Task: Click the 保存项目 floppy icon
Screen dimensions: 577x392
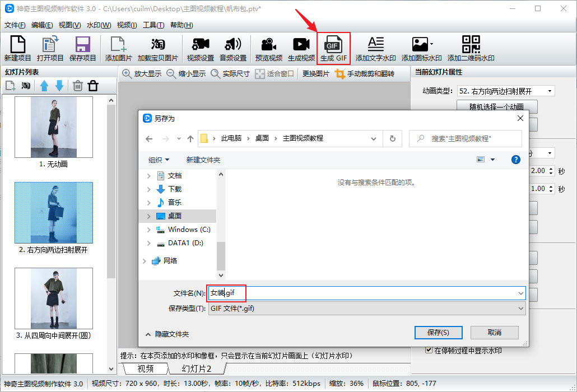Action: tap(82, 48)
